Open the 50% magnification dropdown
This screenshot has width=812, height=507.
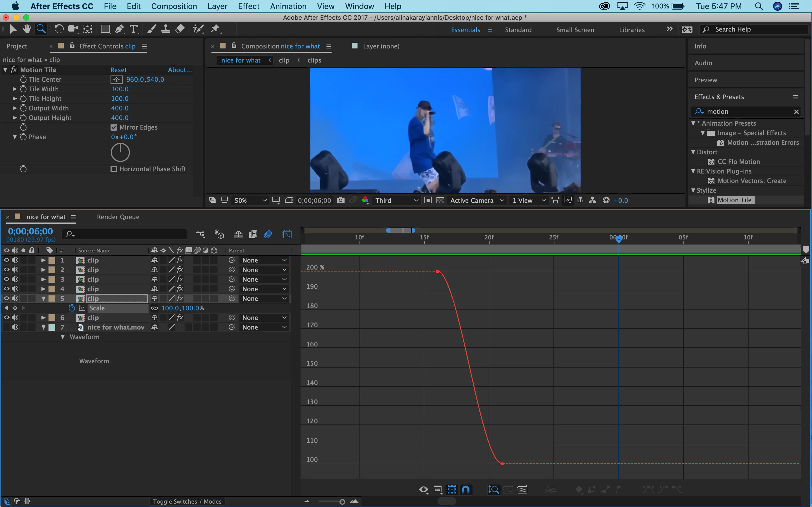point(250,200)
